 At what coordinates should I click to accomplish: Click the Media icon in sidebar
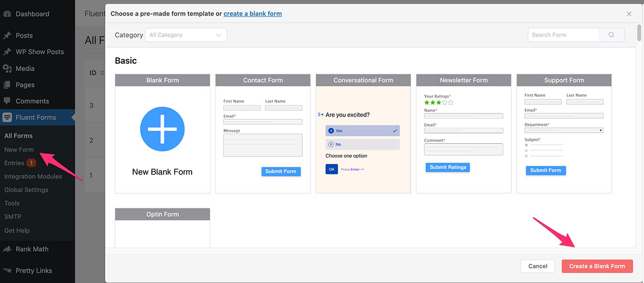pyautogui.click(x=7, y=68)
